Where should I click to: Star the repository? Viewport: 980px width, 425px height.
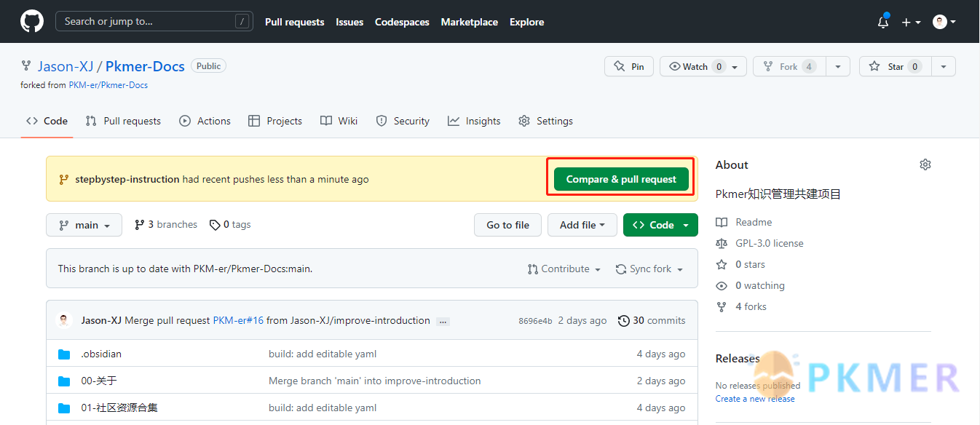(x=895, y=66)
